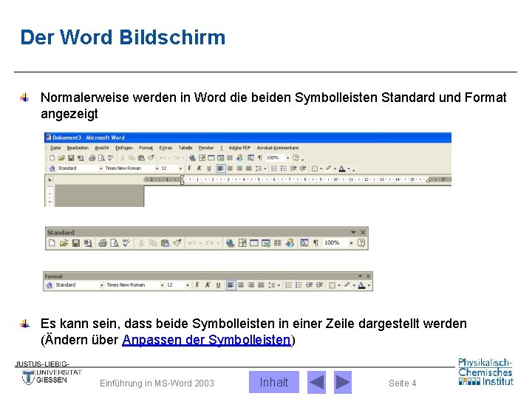Open font size 12 dropdown, floating Format toolbar
Viewport: 532px width, 399px height.
pyautogui.click(x=188, y=285)
